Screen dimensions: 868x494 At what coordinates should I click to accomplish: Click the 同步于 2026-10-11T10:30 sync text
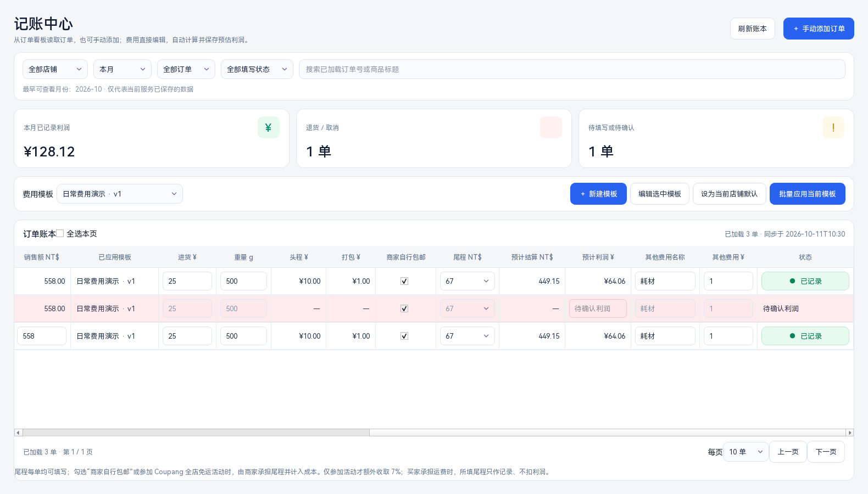[805, 234]
